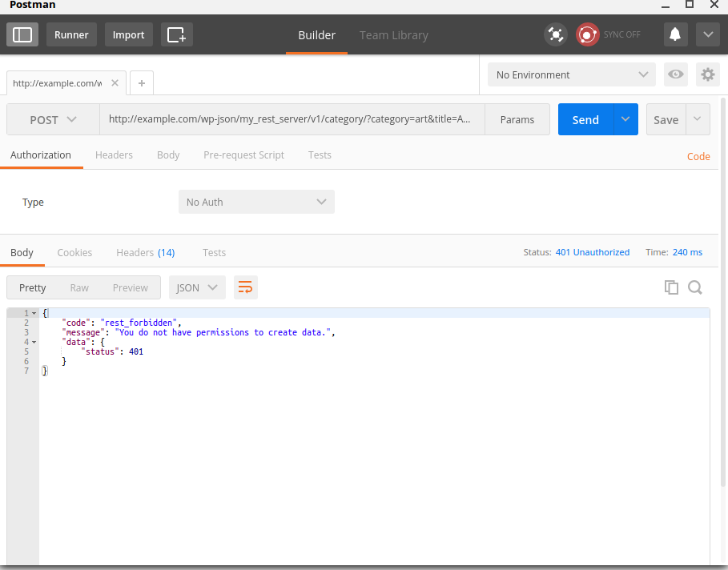Open the No Environment dropdown

[x=571, y=74]
